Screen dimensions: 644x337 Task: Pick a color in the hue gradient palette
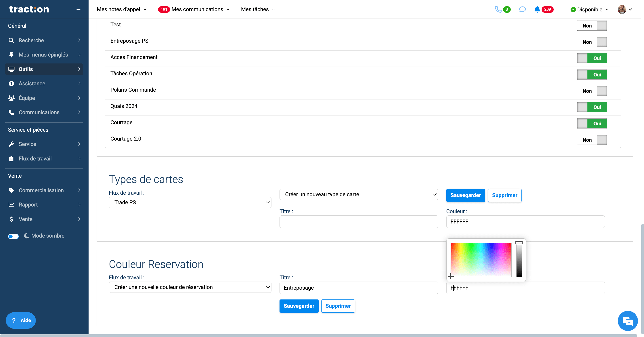coord(481,259)
